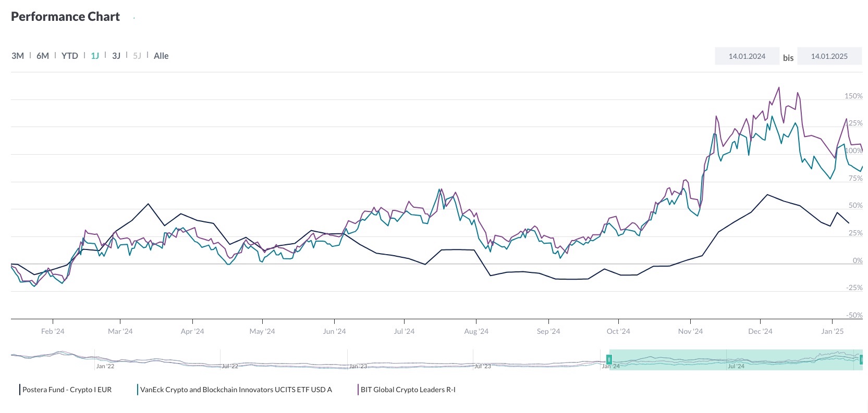Click Jul '23 in the navigator timeline

coord(483,366)
